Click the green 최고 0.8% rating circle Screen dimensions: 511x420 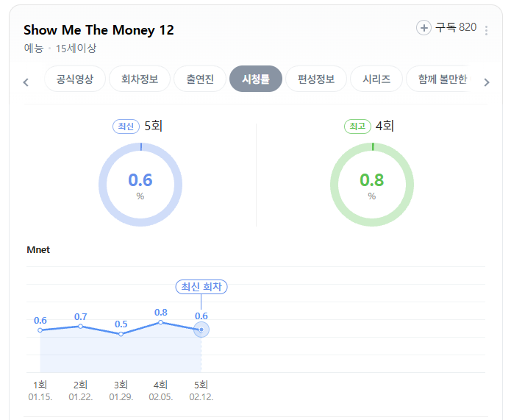point(371,184)
